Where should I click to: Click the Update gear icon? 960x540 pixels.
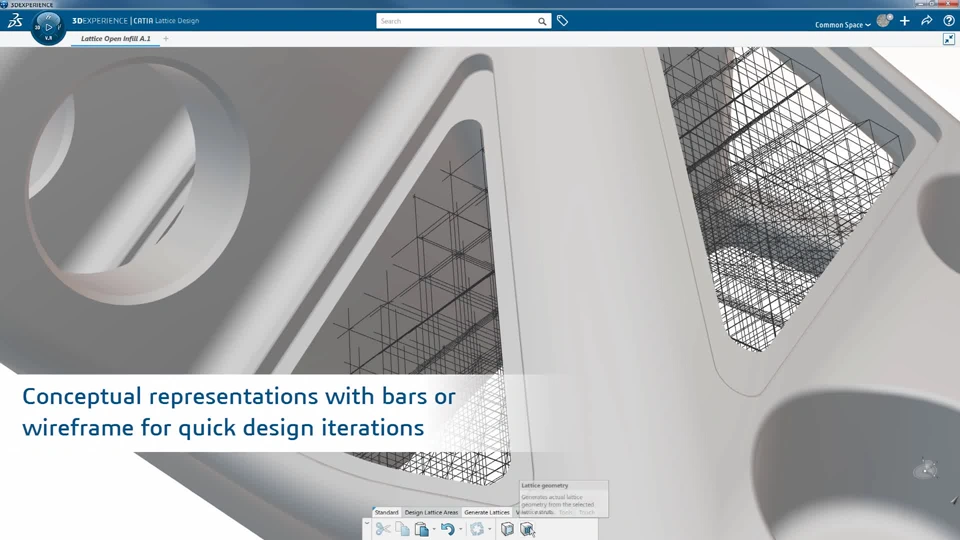[477, 528]
